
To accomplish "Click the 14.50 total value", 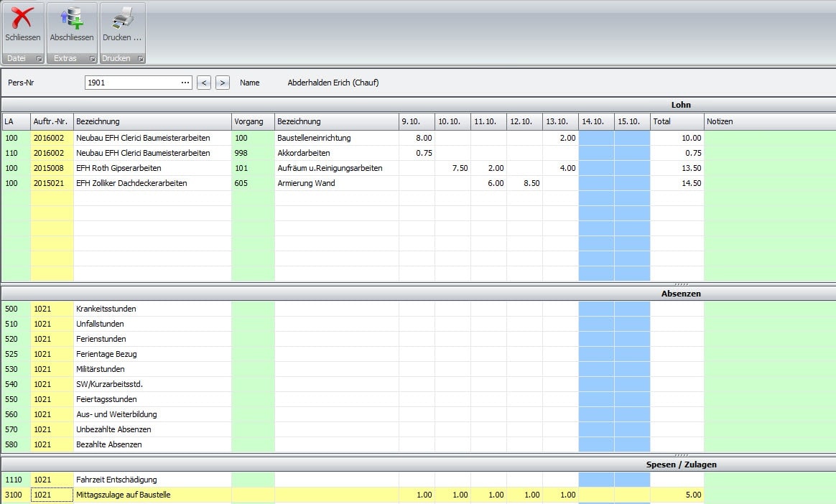I will click(677, 183).
